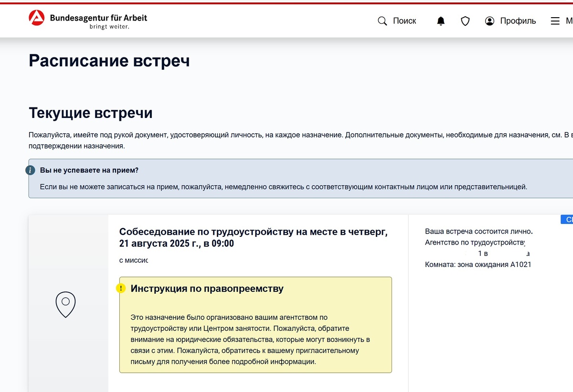Click the Вы не успеваете на прием? title
Image resolution: width=573 pixels, height=392 pixels.
click(89, 170)
